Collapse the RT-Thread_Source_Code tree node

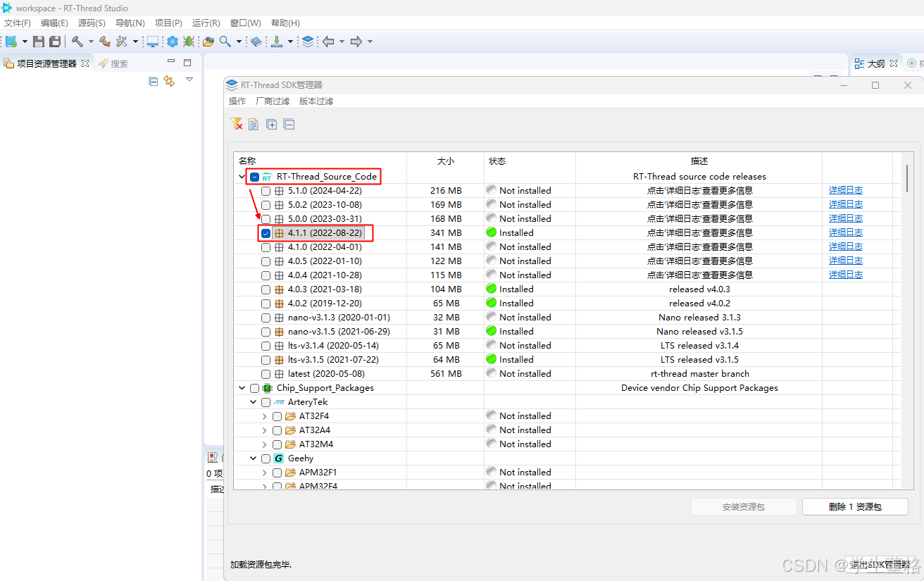242,177
